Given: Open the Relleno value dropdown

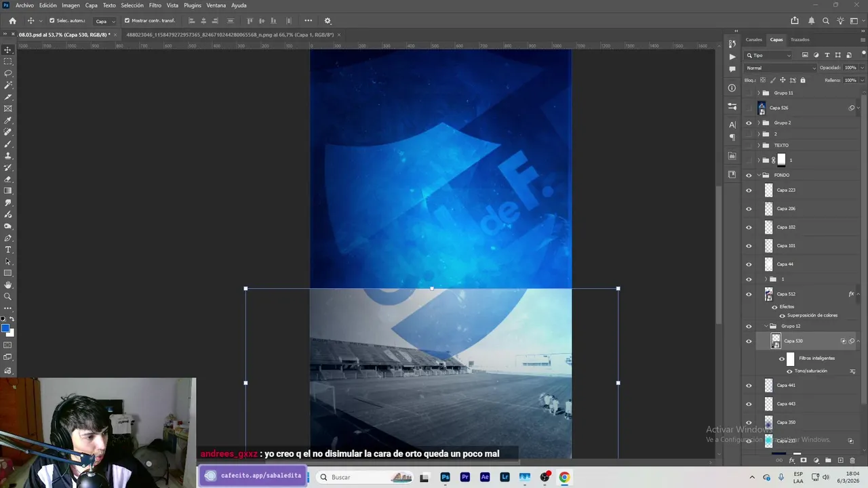Looking at the screenshot, I should pos(862,80).
